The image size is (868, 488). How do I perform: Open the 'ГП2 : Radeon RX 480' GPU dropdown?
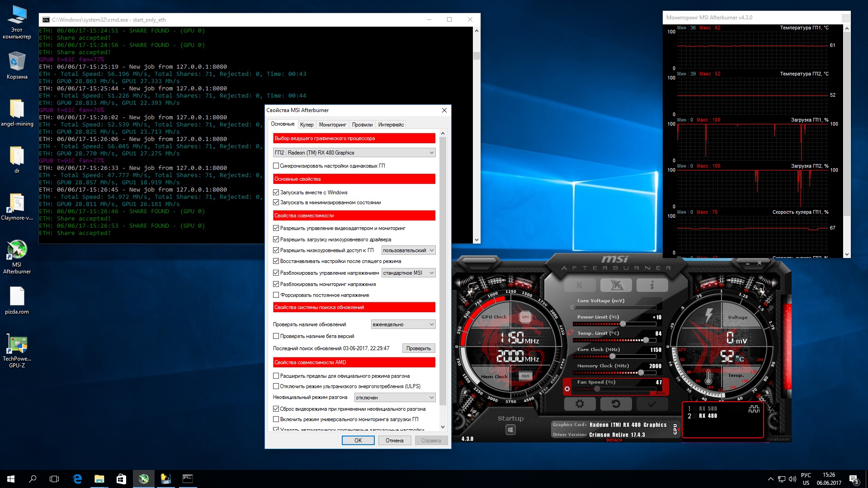354,153
